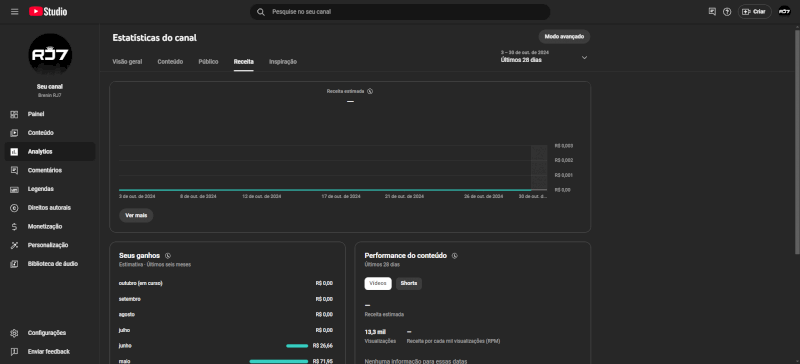Switch to the Visão geral tab
The image size is (800, 364).
tap(127, 62)
